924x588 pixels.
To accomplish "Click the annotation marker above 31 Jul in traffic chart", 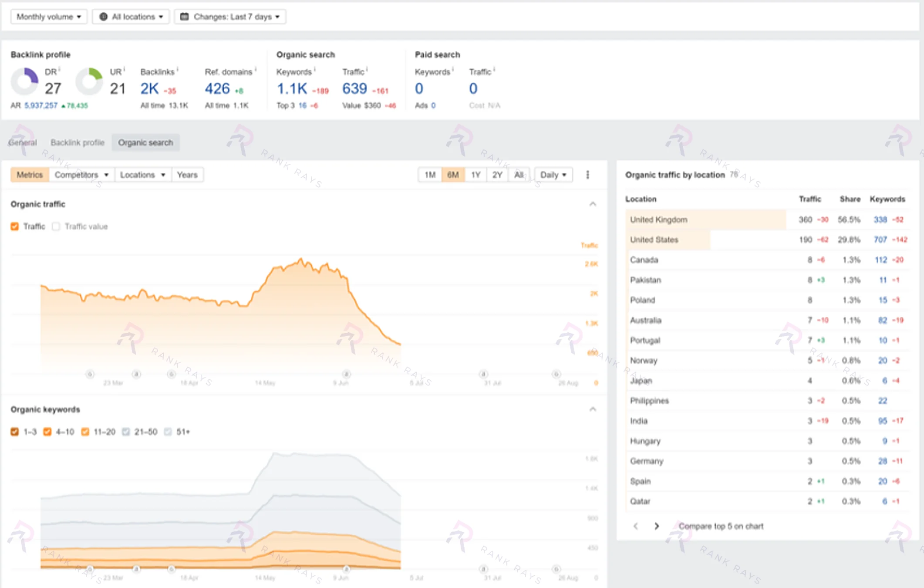I will pyautogui.click(x=483, y=374).
